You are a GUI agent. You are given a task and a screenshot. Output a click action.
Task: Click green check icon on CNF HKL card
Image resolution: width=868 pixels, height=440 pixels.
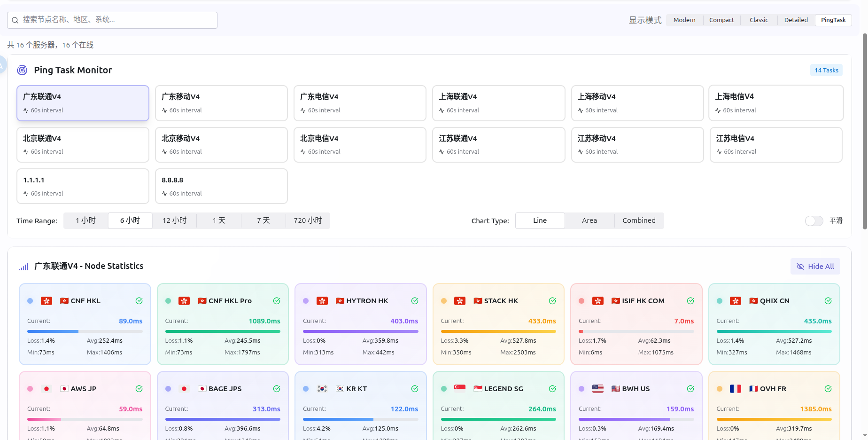click(139, 301)
